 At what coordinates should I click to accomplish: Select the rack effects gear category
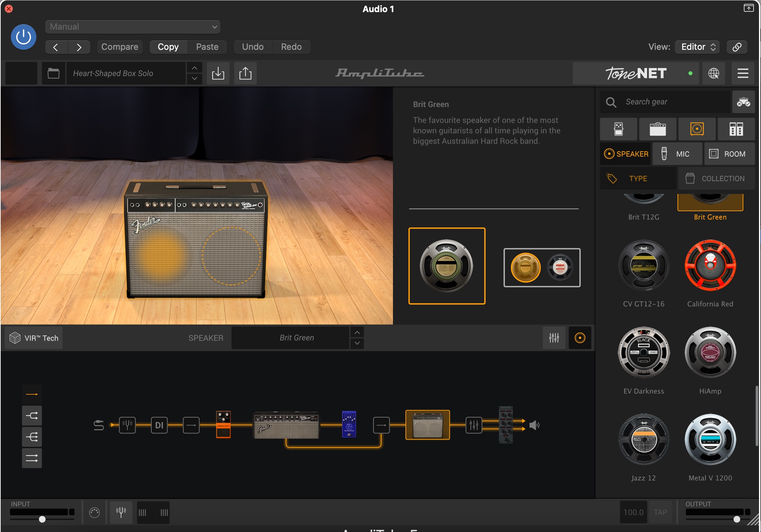tap(736, 129)
